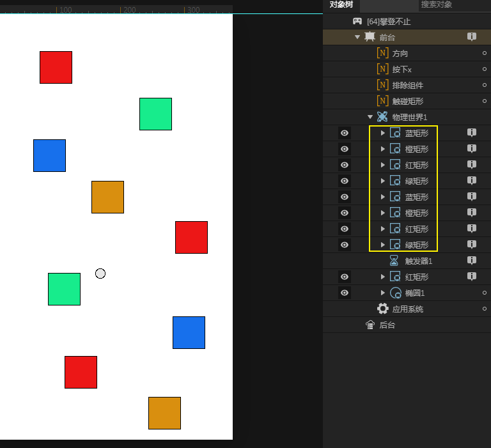The width and height of the screenshot is (491, 448).
Task: Click the stage easel icon of 前台
Action: coord(370,37)
